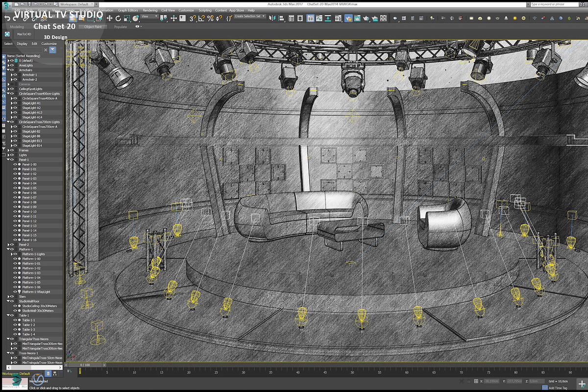Toggle the 3D Snaps button
The height and width of the screenshot is (392, 588).
(x=193, y=18)
